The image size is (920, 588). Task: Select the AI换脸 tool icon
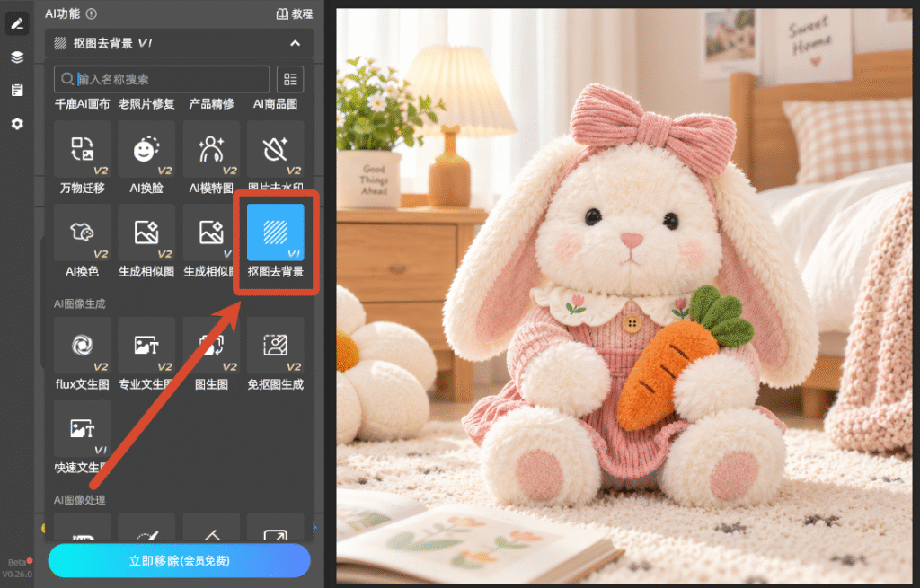coord(146,149)
